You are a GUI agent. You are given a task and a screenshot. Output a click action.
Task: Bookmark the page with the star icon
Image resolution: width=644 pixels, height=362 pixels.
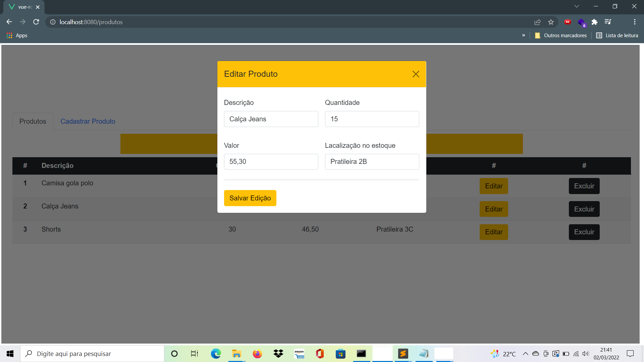click(550, 22)
